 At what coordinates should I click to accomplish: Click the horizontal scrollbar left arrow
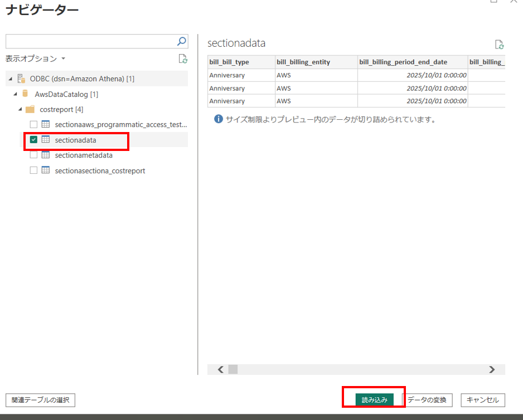click(220, 369)
